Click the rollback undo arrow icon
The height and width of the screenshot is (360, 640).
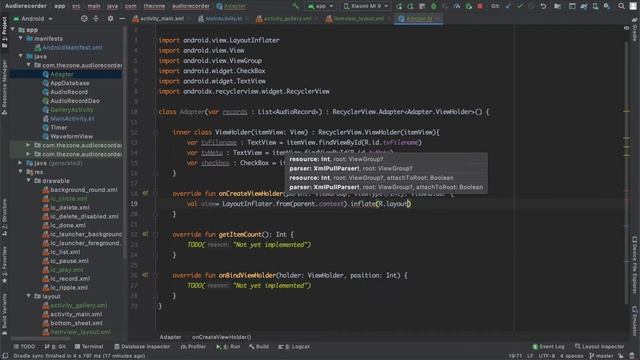click(x=543, y=6)
